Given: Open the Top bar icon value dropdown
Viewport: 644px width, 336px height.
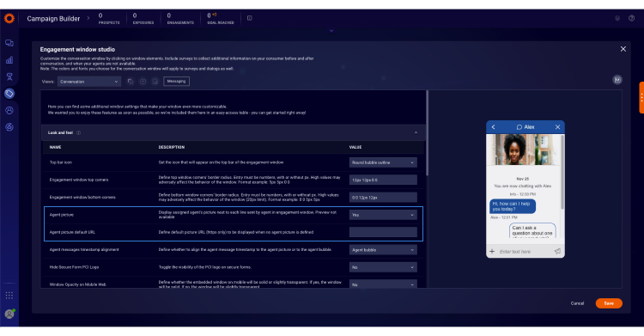Looking at the screenshot, I should click(x=383, y=162).
